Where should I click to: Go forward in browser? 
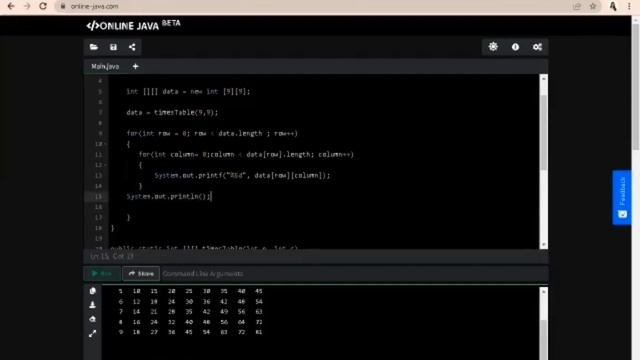pyautogui.click(x=27, y=6)
